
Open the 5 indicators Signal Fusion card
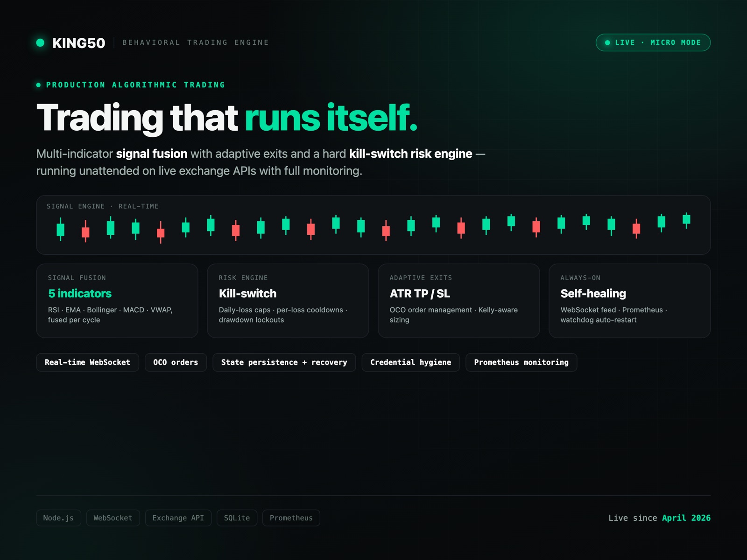pyautogui.click(x=117, y=301)
